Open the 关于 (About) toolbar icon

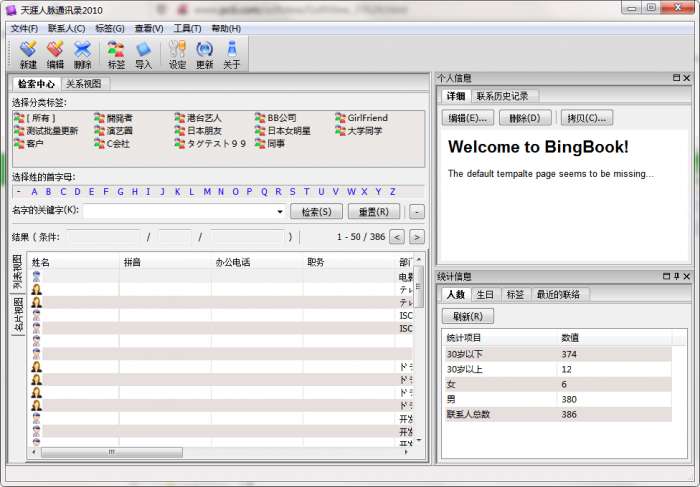tap(232, 54)
